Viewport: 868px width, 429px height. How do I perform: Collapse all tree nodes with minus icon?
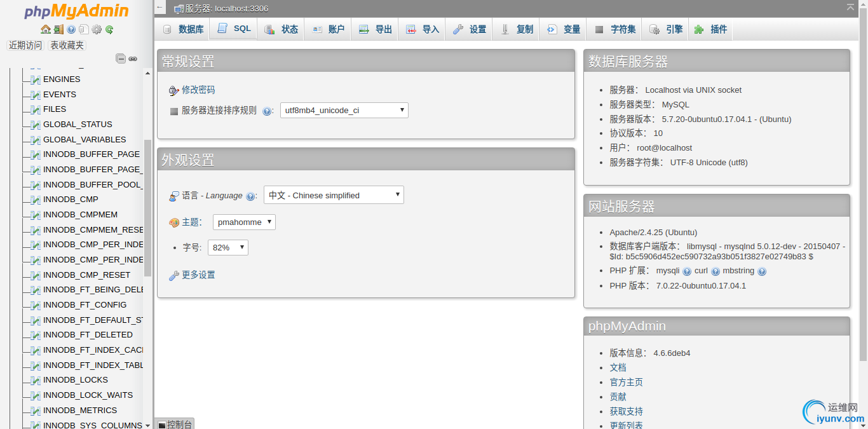tap(121, 58)
